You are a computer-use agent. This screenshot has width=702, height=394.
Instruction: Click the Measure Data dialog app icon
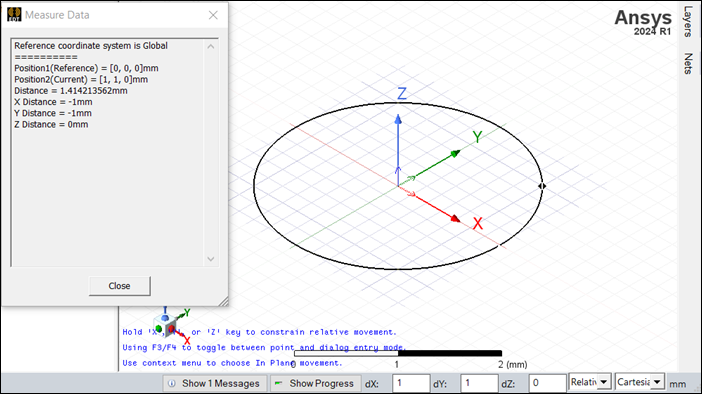(x=14, y=14)
